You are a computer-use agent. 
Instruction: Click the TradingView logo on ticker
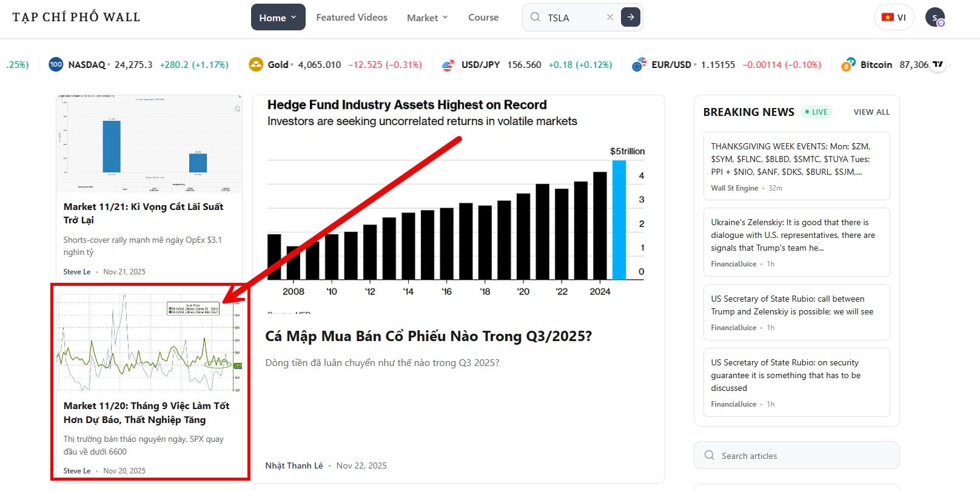(938, 64)
